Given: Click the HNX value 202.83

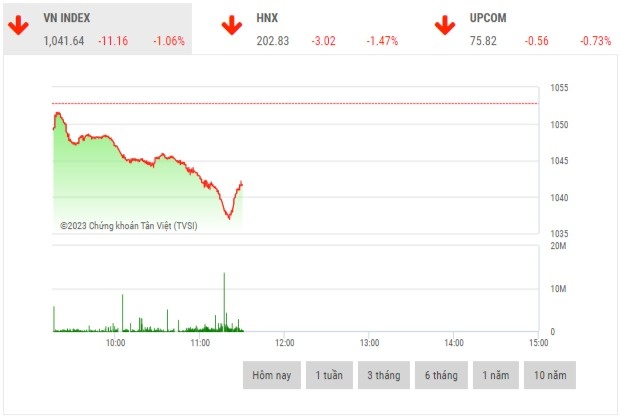Looking at the screenshot, I should click(x=272, y=41).
